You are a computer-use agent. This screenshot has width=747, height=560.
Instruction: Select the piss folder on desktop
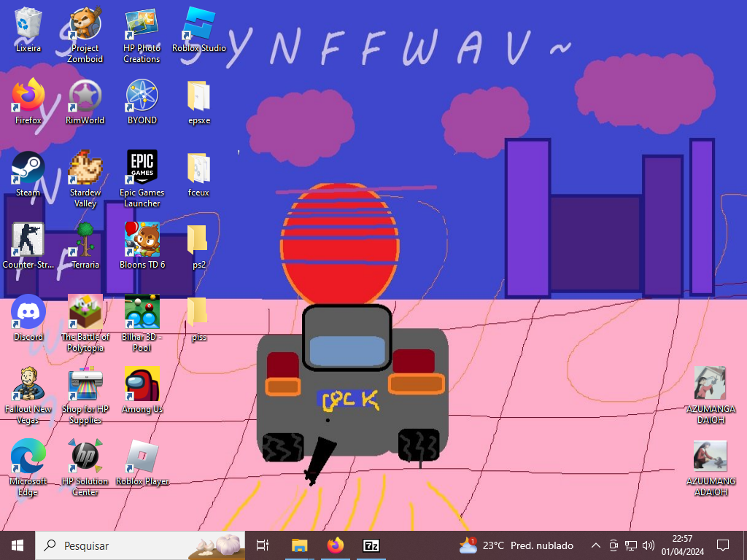tap(198, 319)
